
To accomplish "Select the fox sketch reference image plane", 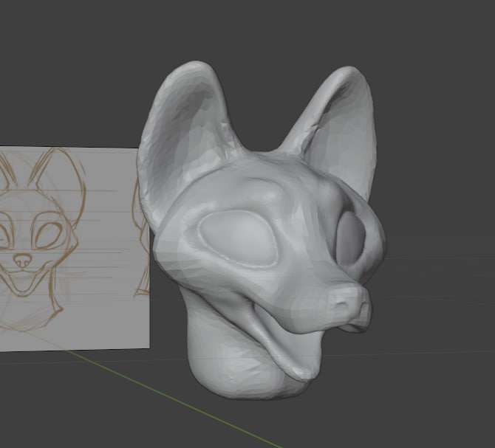I will point(75,249).
